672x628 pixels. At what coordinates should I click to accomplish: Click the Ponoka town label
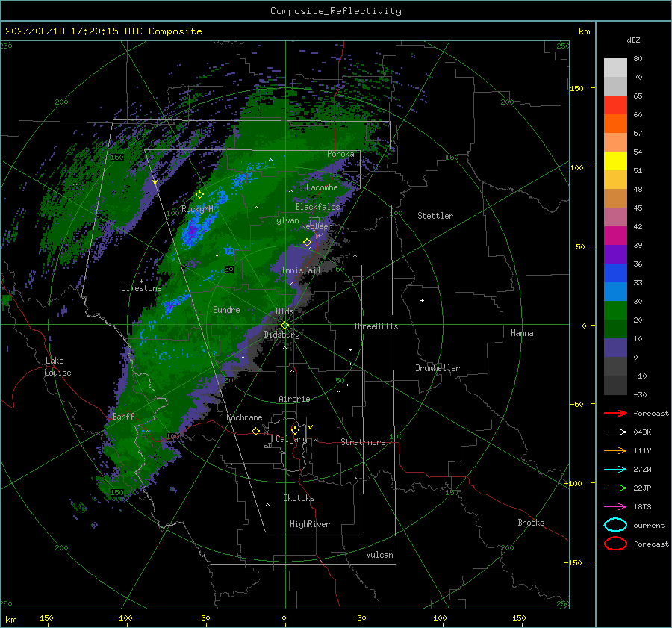coord(340,154)
